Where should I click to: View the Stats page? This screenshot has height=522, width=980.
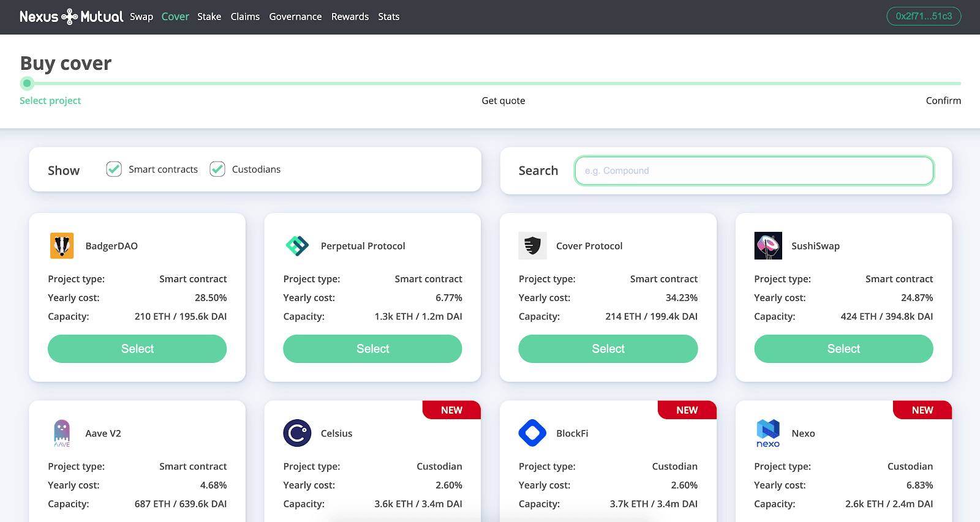389,17
